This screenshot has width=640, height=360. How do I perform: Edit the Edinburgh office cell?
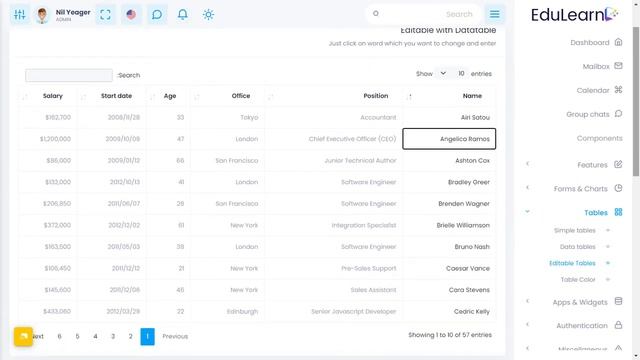[x=227, y=311]
